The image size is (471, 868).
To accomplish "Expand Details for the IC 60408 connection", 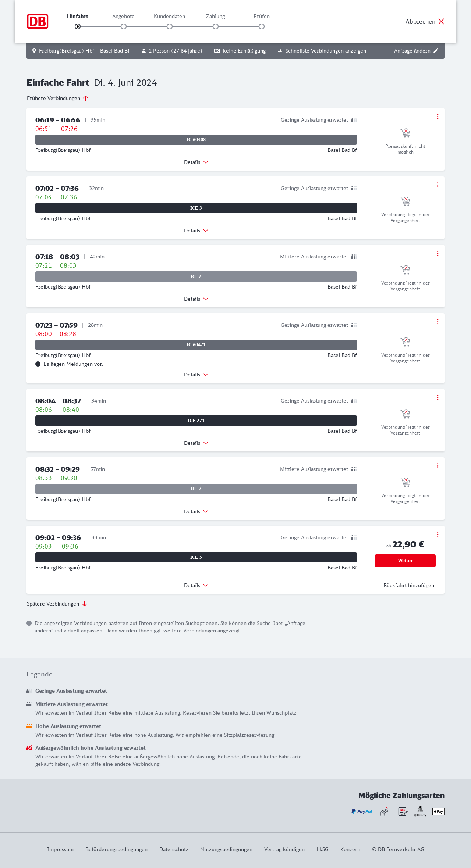I will coord(196,162).
